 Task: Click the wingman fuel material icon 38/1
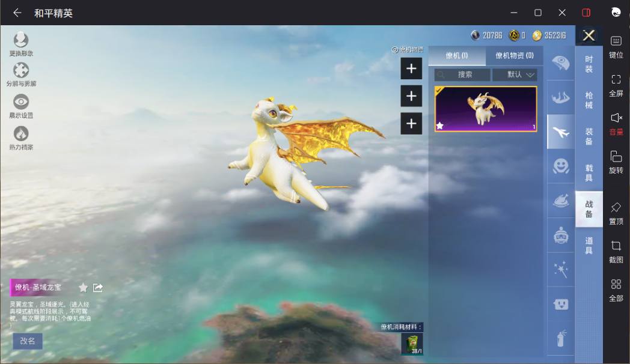[x=412, y=344]
